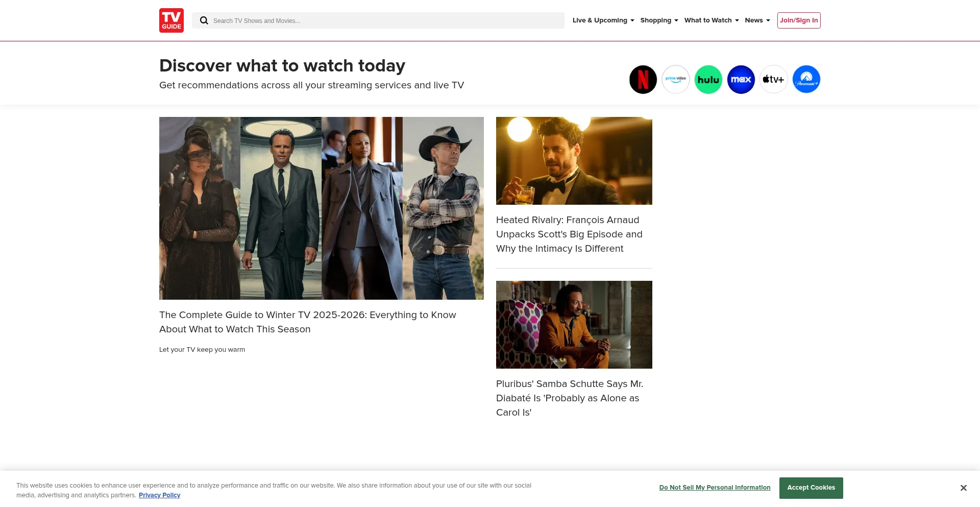980x507 pixels.
Task: Open the News menu
Action: tap(757, 20)
